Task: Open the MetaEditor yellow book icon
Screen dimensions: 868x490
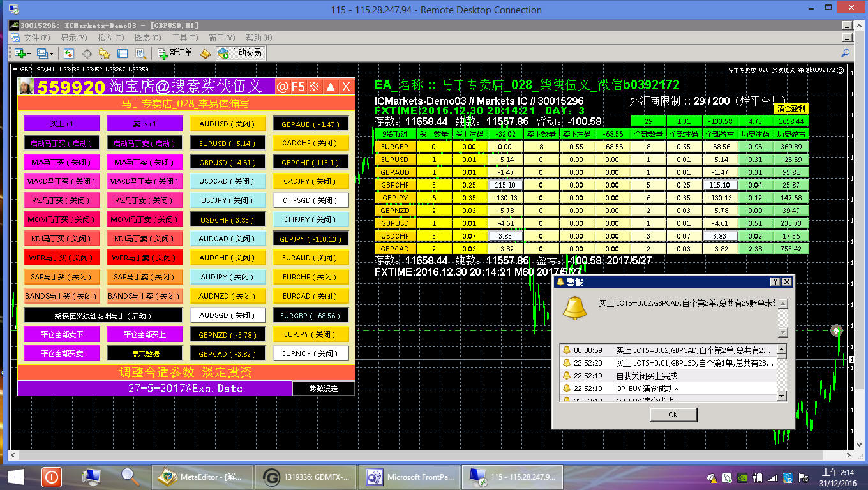Action: coord(205,54)
